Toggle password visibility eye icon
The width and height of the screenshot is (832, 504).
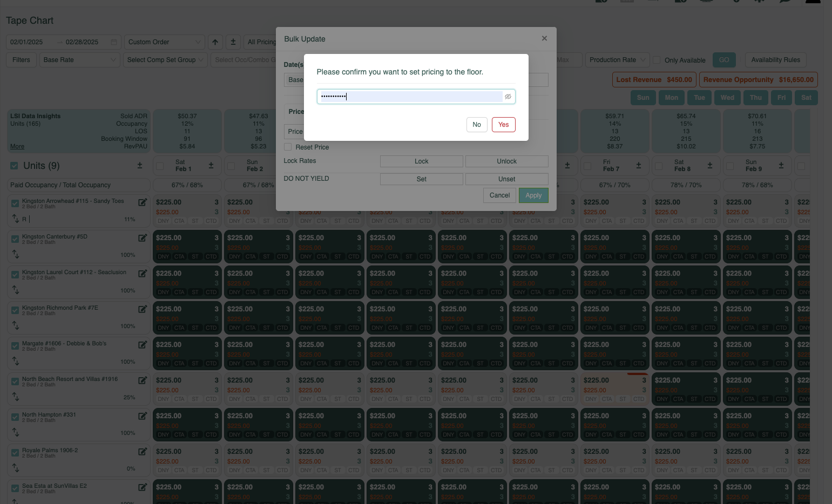(508, 97)
